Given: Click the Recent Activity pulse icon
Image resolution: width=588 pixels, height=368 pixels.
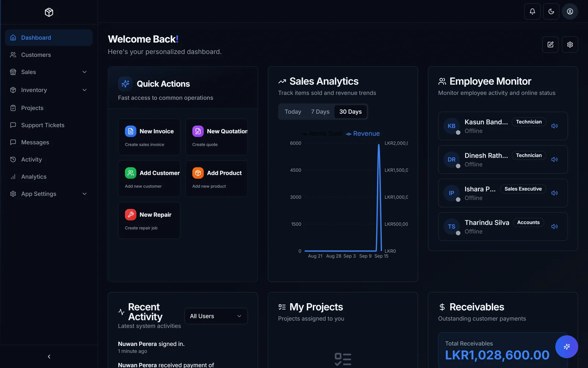Looking at the screenshot, I should (121, 312).
